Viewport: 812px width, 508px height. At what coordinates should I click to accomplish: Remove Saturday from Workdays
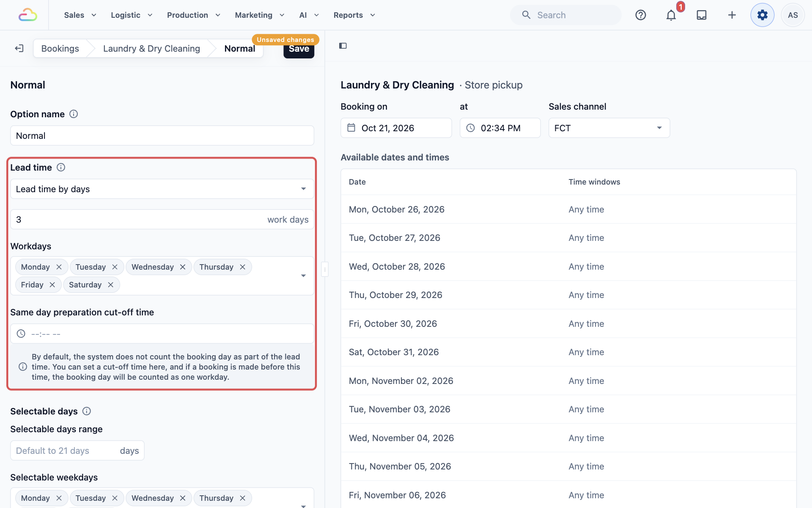(110, 284)
